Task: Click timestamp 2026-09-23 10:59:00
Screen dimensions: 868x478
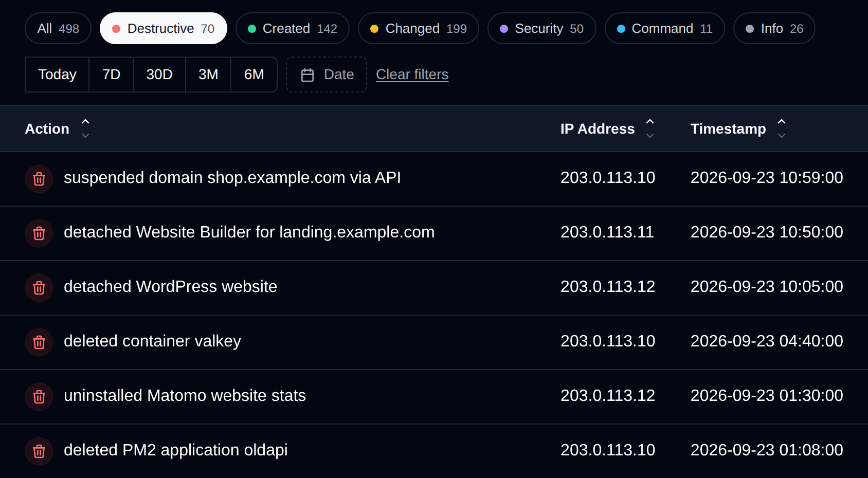Action: coord(767,178)
